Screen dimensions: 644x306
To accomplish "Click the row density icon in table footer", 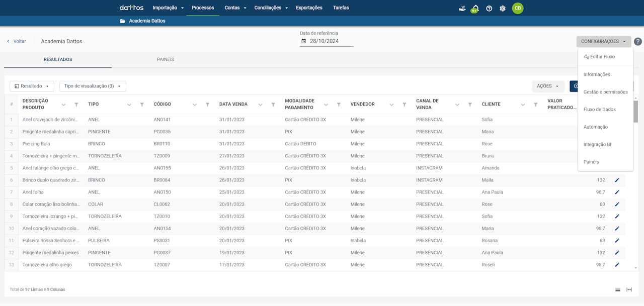I will click(x=618, y=289).
